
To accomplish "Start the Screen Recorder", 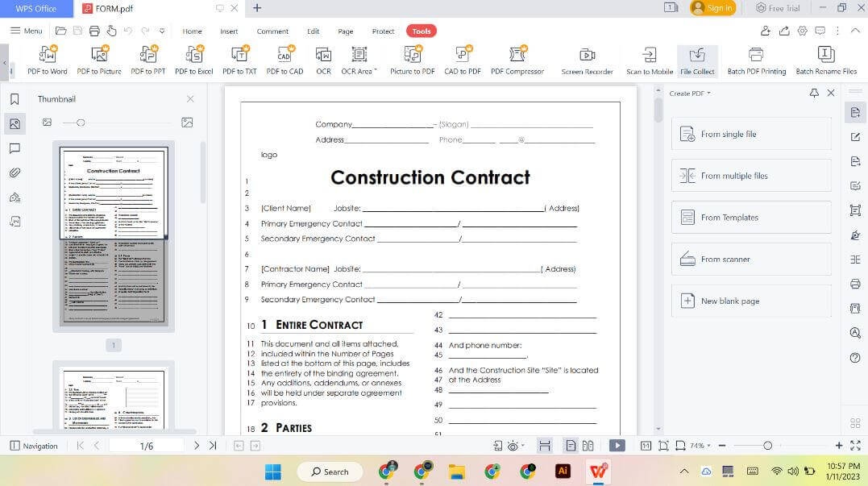I will pyautogui.click(x=587, y=58).
